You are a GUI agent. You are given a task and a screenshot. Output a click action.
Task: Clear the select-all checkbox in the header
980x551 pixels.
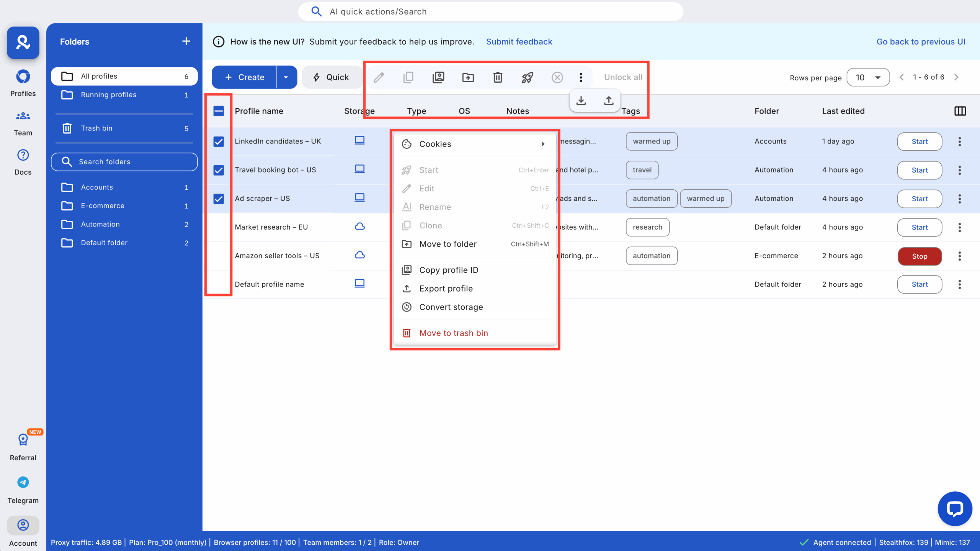[x=219, y=111]
